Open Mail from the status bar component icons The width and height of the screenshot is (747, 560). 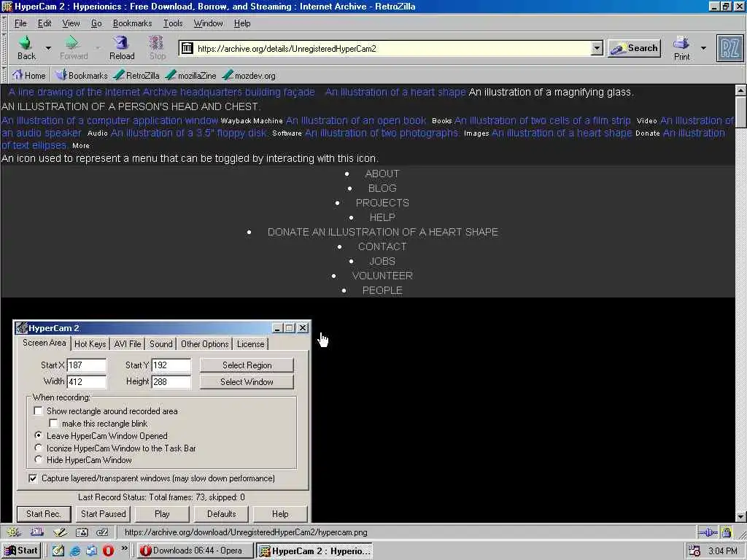pos(37,532)
